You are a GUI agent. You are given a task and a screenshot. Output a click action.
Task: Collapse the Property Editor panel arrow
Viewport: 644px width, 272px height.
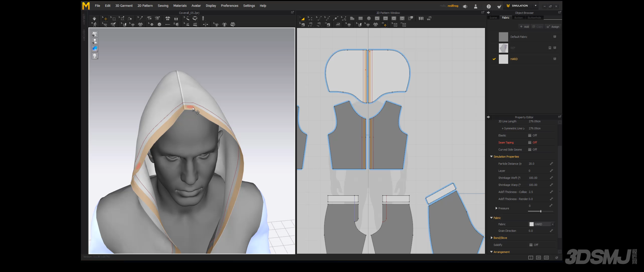488,117
